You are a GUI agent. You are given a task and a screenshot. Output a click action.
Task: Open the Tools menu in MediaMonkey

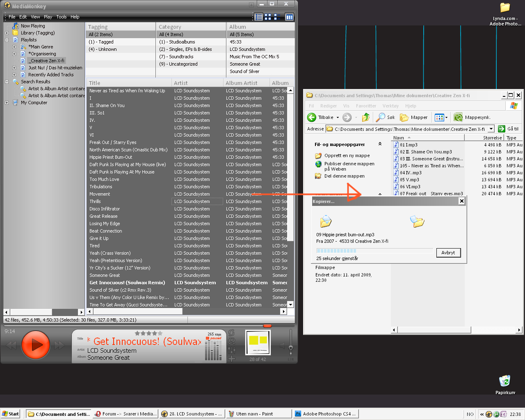pos(62,17)
